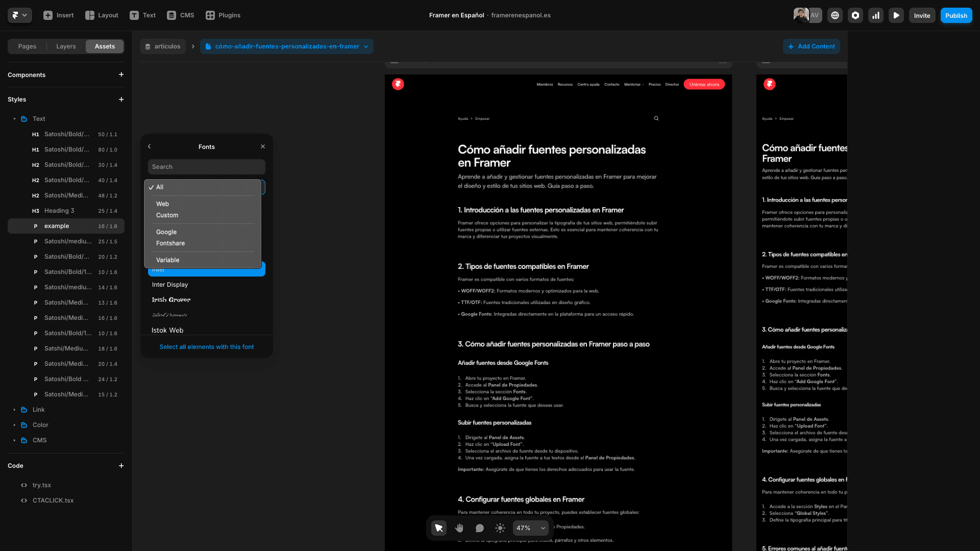Expand the Color styles folder
The height and width of the screenshot is (551, 980).
(14, 425)
